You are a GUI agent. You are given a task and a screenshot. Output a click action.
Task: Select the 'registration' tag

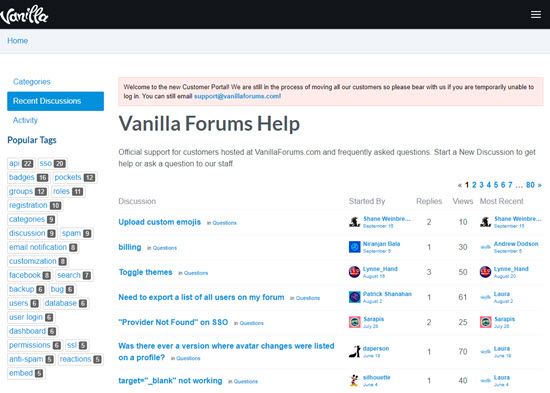[35, 205]
